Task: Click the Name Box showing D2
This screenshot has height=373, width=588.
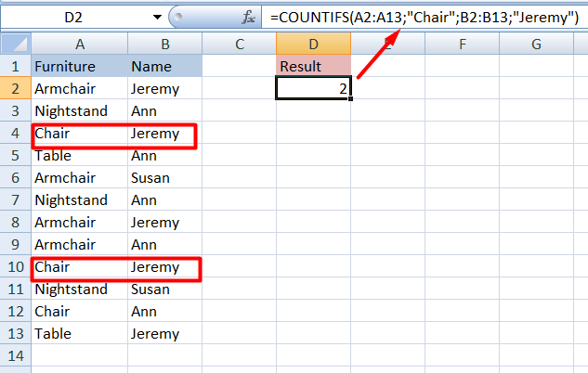Action: 73,18
